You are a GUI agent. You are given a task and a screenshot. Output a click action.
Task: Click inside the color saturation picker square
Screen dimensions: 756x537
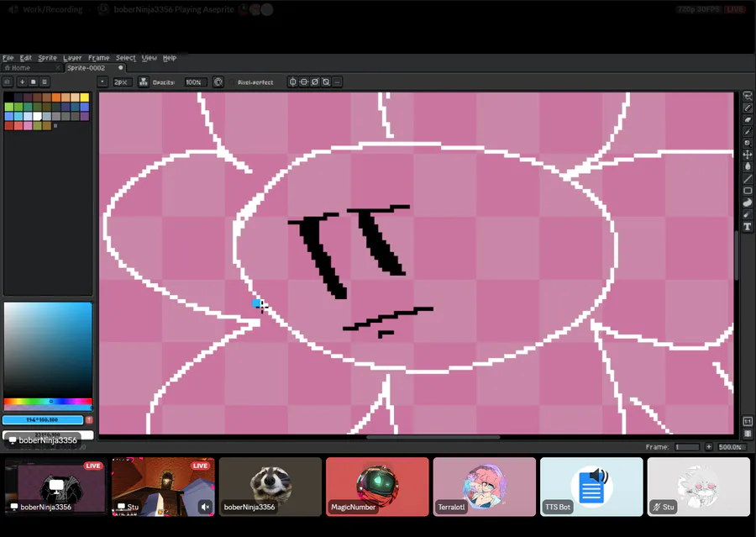[48, 350]
